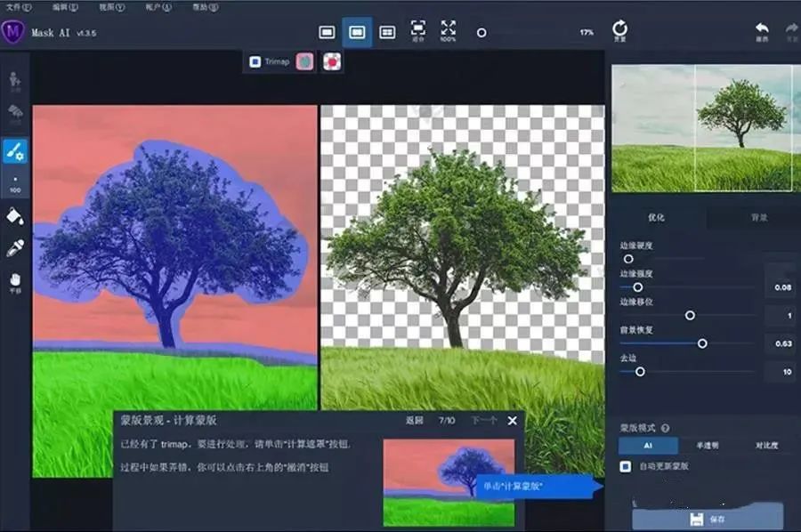
Task: Select the Brush tool in the left toolbar
Action: 13,151
